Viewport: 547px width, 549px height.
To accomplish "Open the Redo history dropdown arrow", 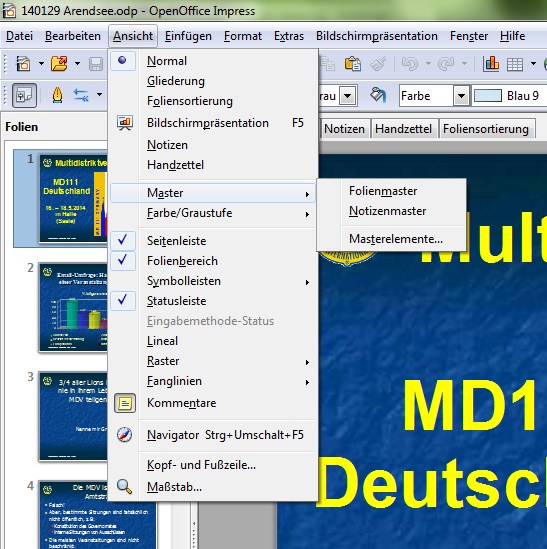I will coord(464,64).
